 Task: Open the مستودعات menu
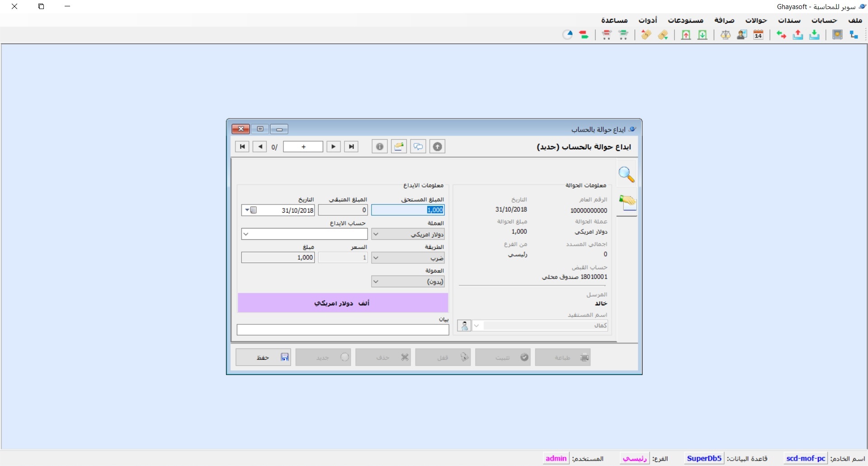coord(685,20)
